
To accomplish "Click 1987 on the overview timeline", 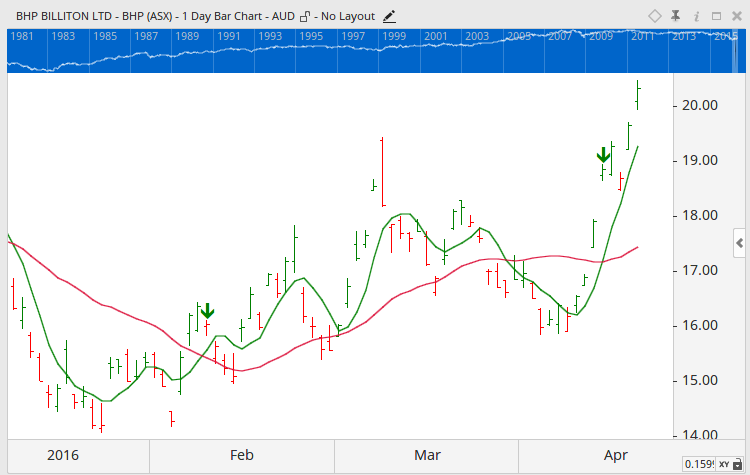I will coord(146,36).
